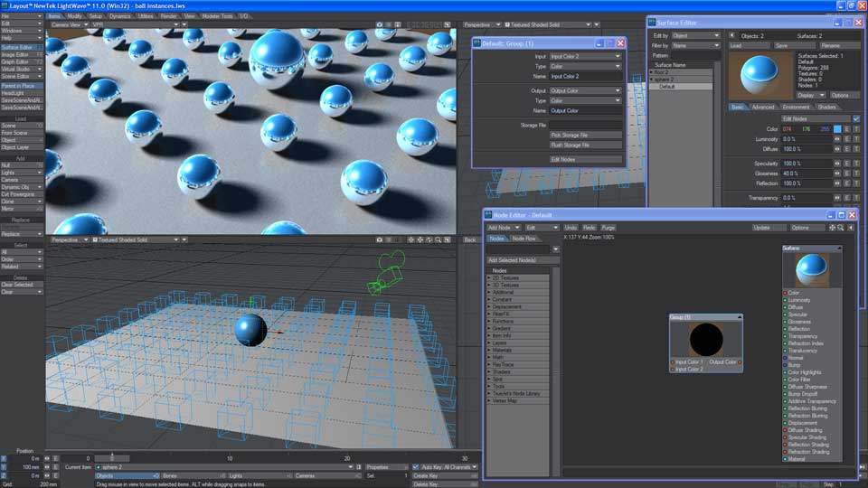The height and width of the screenshot is (488, 868).
Task: Click the texture T button for Luminosity
Action: [856, 139]
